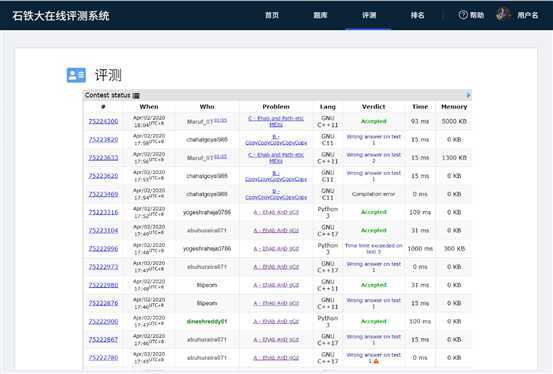This screenshot has width=553, height=374.
Task: Open submission 75224300
Action: pos(103,121)
